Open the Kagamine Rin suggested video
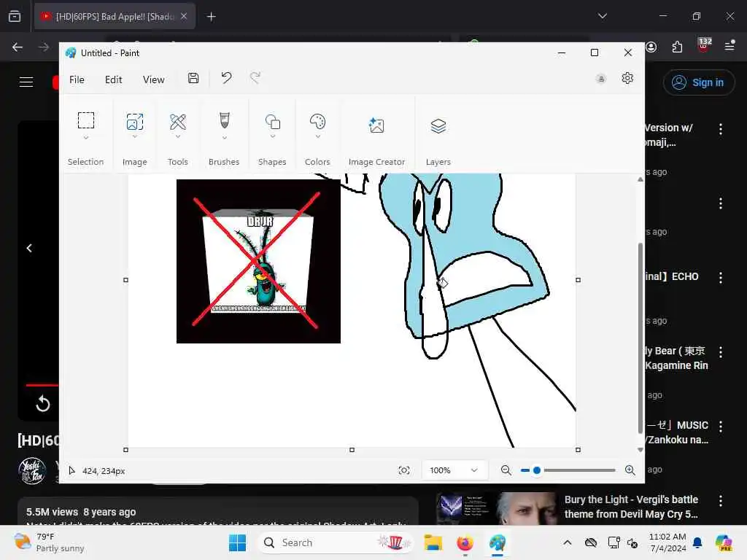Viewport: 747px width, 560px height. [676, 358]
